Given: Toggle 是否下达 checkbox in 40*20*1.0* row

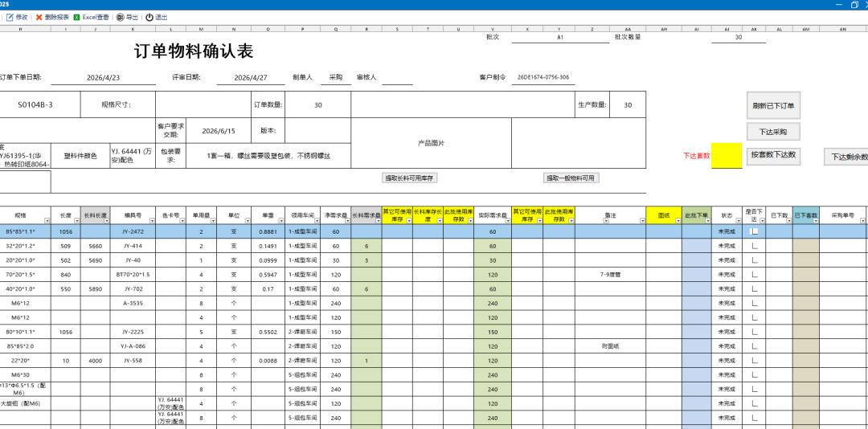Looking at the screenshot, I should 753,289.
